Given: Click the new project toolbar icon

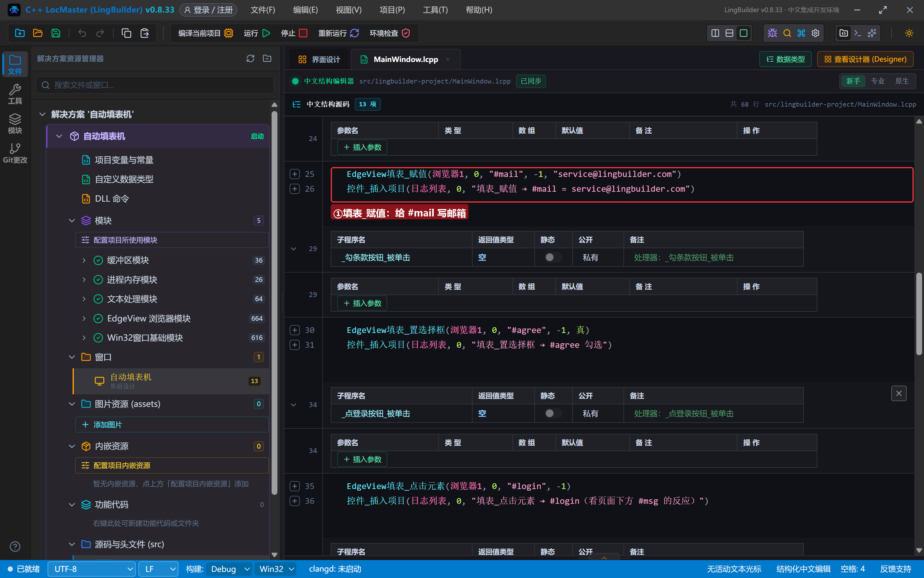Looking at the screenshot, I should (20, 33).
